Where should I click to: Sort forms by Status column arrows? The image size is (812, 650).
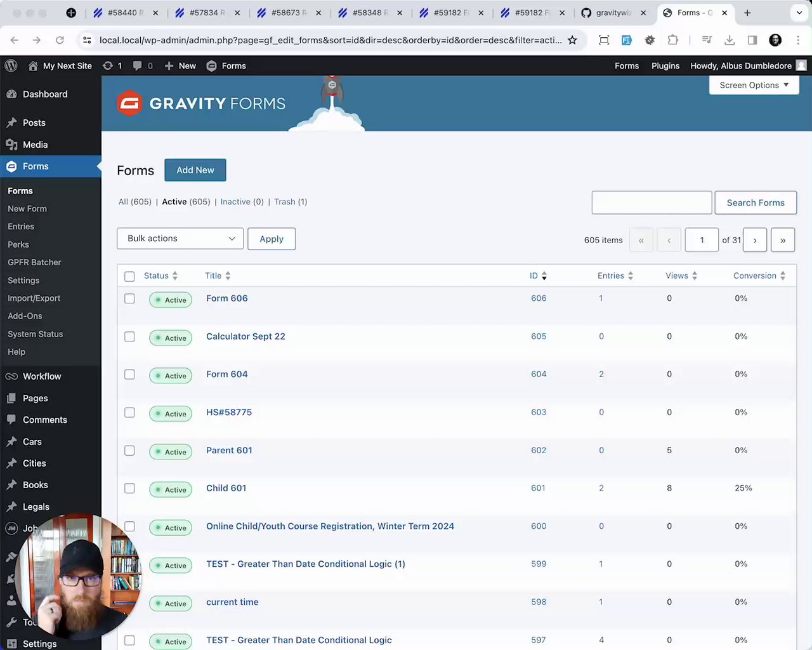click(175, 275)
